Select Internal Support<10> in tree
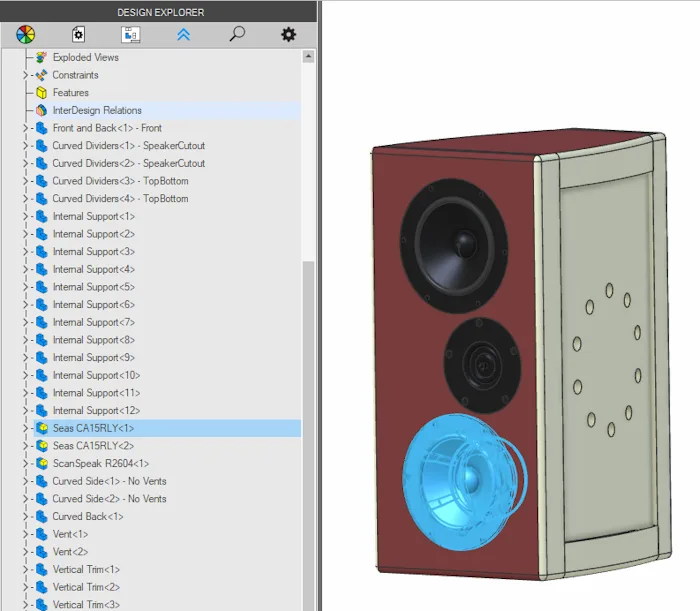This screenshot has width=700, height=611. click(96, 375)
